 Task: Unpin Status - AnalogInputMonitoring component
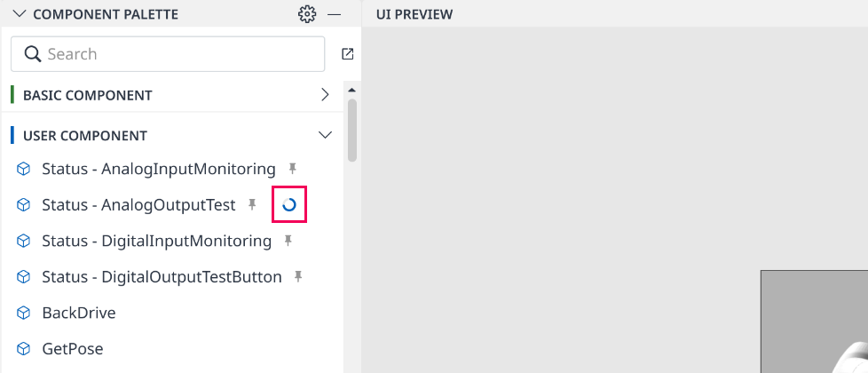[x=292, y=169]
